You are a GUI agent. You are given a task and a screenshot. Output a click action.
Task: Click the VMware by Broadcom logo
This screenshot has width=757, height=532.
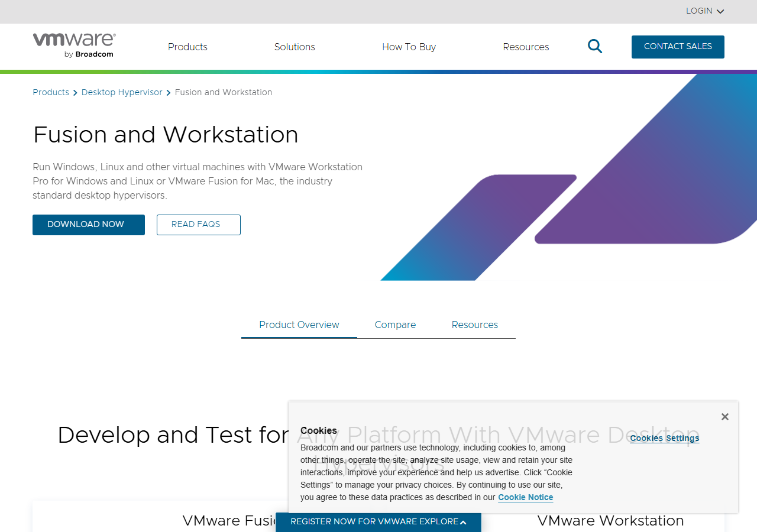tap(74, 46)
